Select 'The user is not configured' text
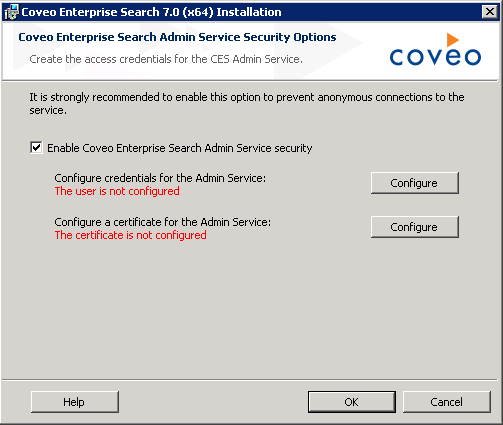This screenshot has height=425, width=503. (x=117, y=191)
